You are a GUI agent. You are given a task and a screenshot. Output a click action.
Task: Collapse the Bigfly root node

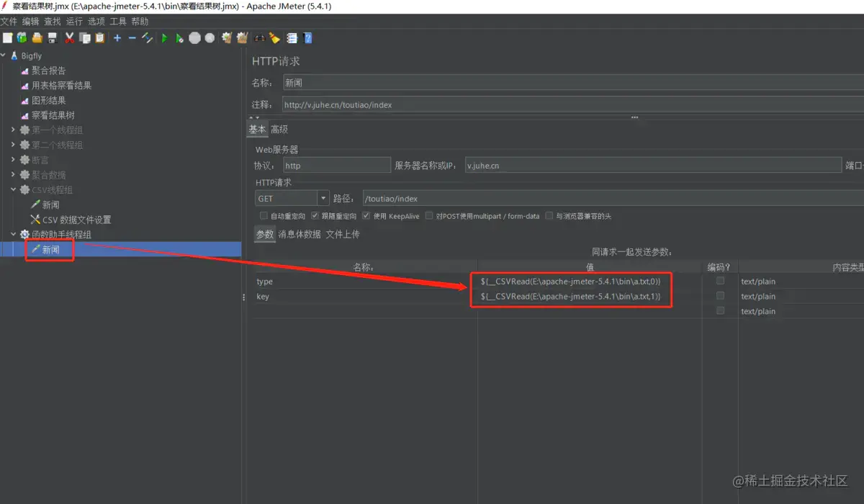point(4,55)
